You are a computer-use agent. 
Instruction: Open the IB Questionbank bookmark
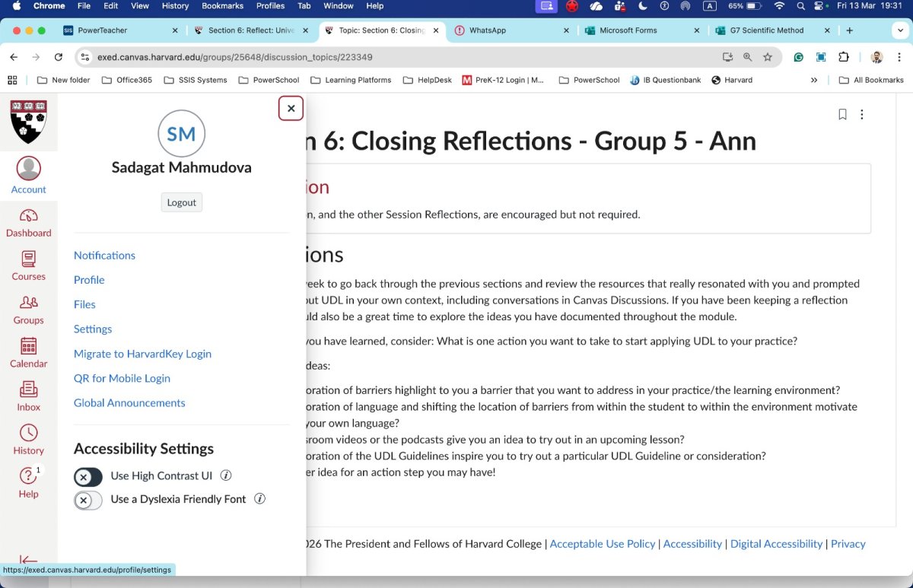(x=666, y=80)
